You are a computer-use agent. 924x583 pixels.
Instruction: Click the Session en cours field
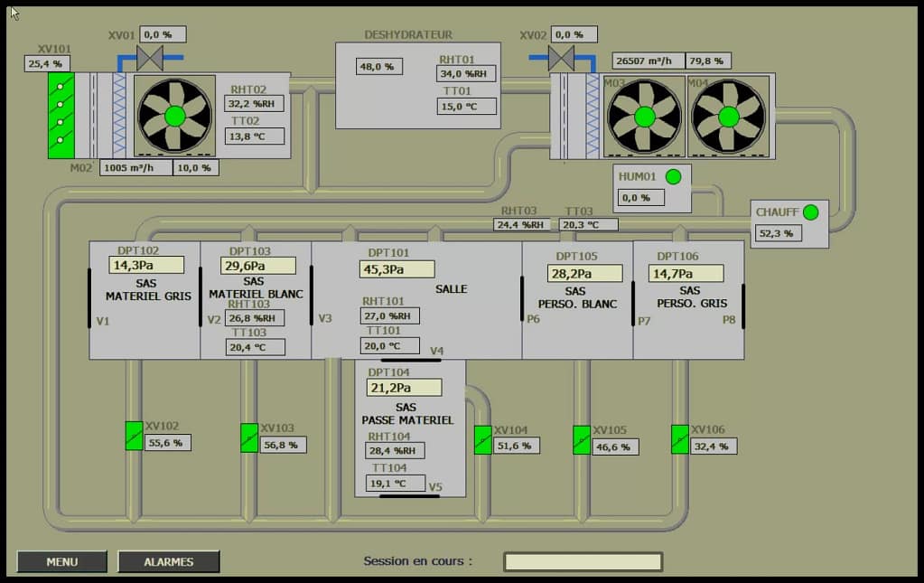(x=583, y=561)
